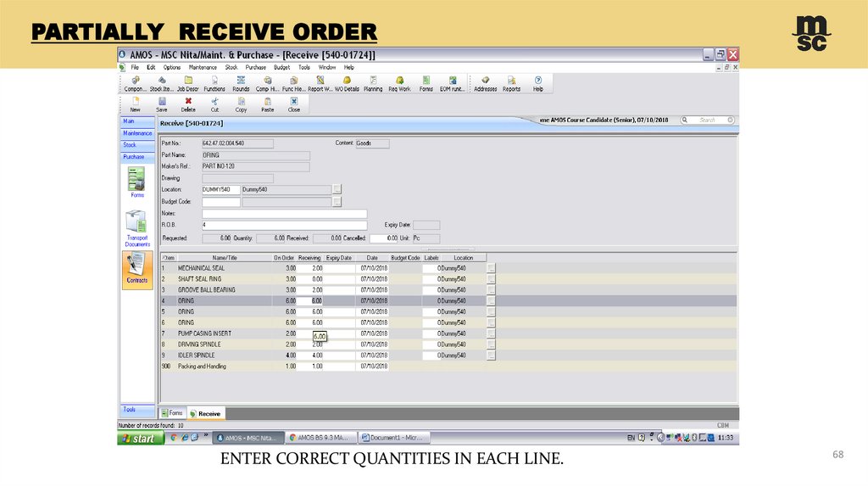Click the Cancelled quantity field
Viewport: 868px width, 487px height.
click(x=384, y=238)
